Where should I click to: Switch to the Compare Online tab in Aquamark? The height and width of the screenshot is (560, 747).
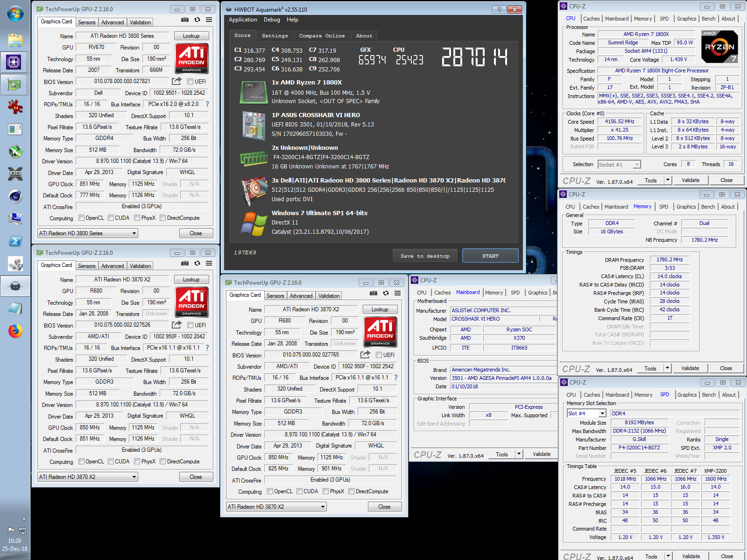(322, 35)
